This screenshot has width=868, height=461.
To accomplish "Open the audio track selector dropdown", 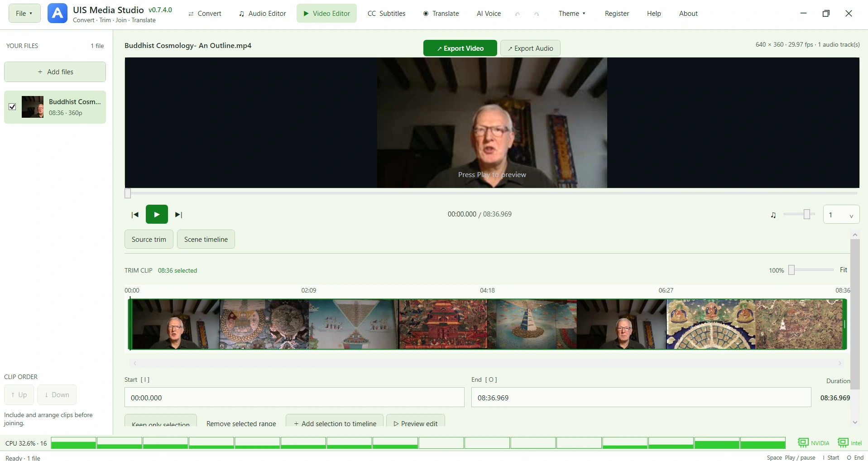I will [x=841, y=215].
